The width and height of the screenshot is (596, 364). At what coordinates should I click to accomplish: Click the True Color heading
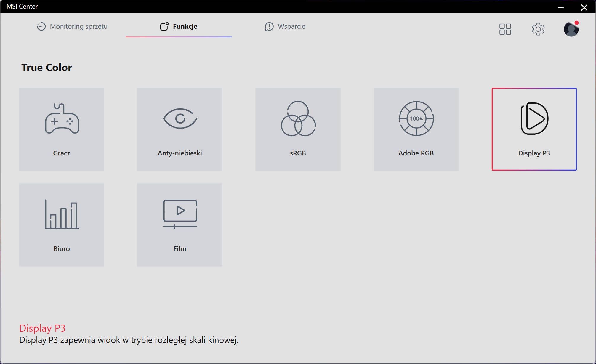click(x=47, y=68)
